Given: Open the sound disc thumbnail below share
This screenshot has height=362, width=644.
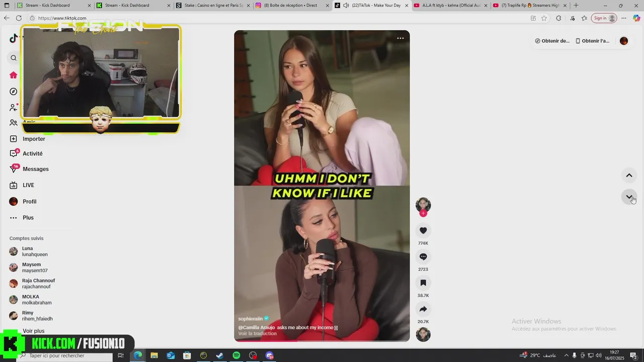Looking at the screenshot, I should (423, 334).
